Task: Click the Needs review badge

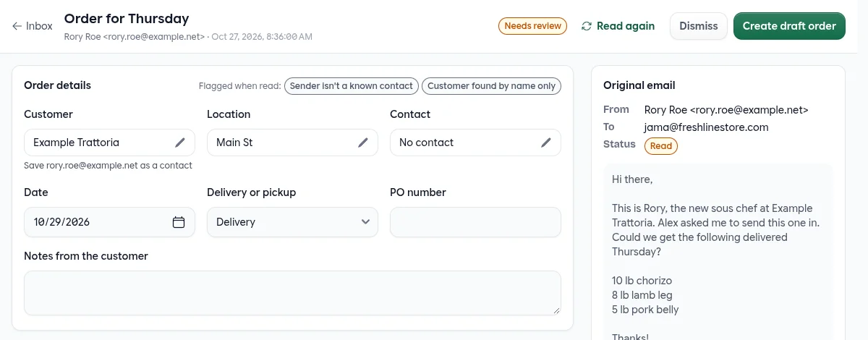Action: click(533, 26)
